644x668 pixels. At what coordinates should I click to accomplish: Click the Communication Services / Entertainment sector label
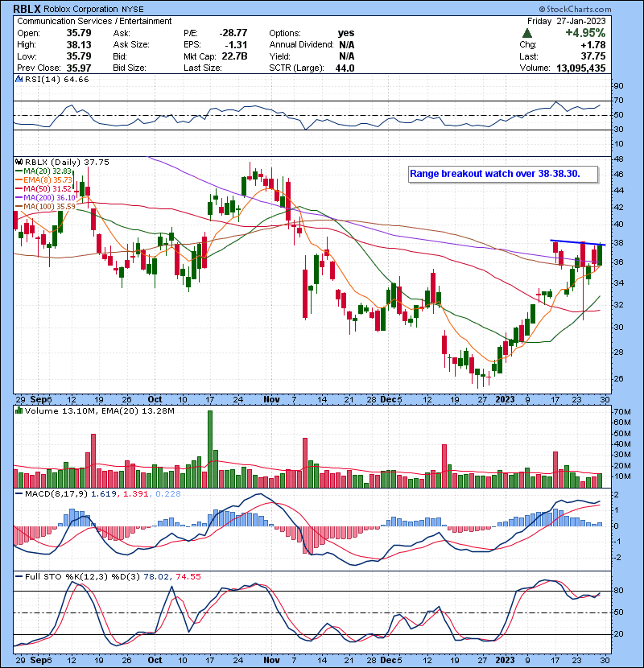[94, 21]
